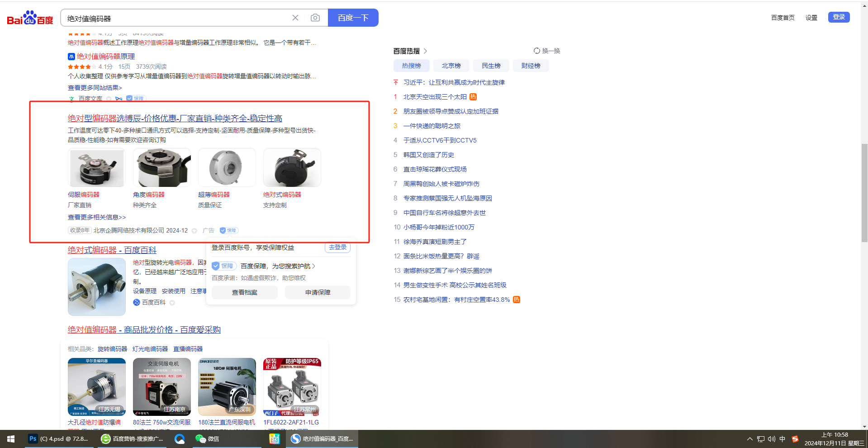This screenshot has width=868, height=448.
Task: Select related category 旋转编码器
Action: (x=113, y=349)
